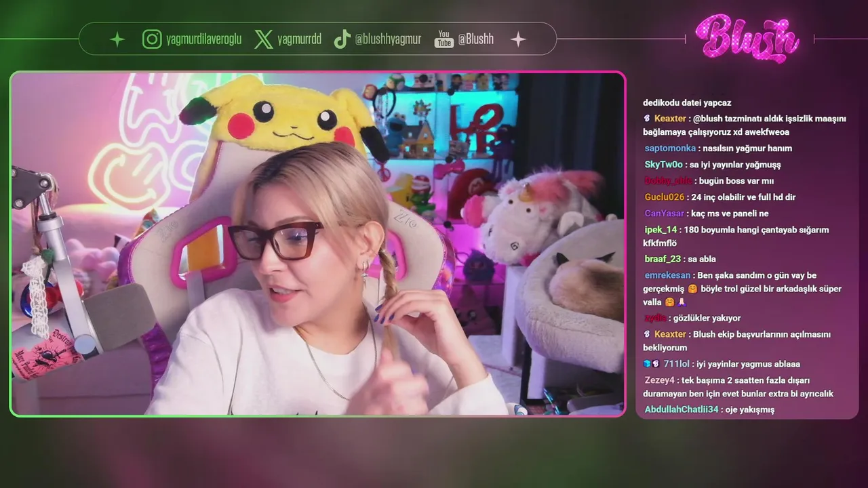Click username saptomonka in chat
The height and width of the screenshot is (488, 868).
coord(670,148)
